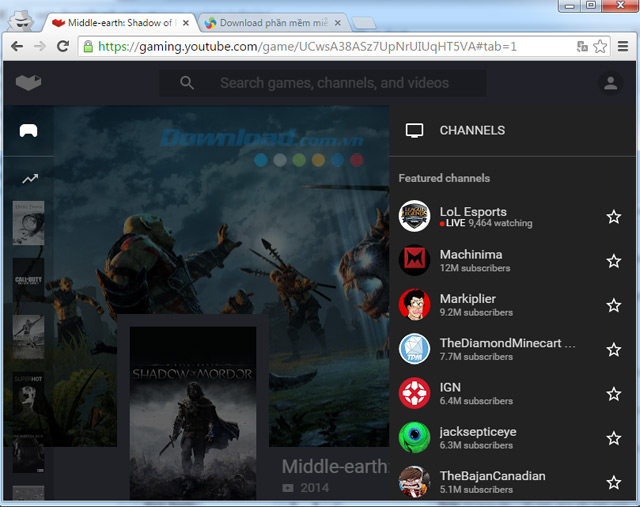Favorite IGN with star toggle
The width and height of the screenshot is (640, 507).
[613, 394]
